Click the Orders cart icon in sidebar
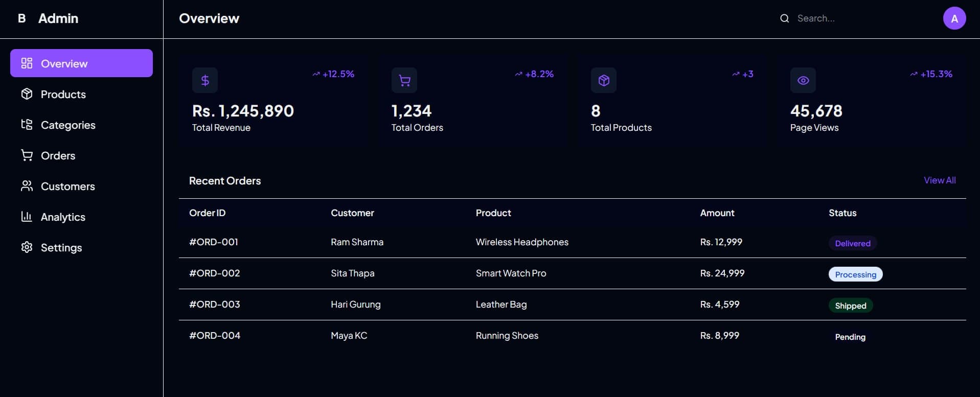The width and height of the screenshot is (980, 397). [x=27, y=155]
